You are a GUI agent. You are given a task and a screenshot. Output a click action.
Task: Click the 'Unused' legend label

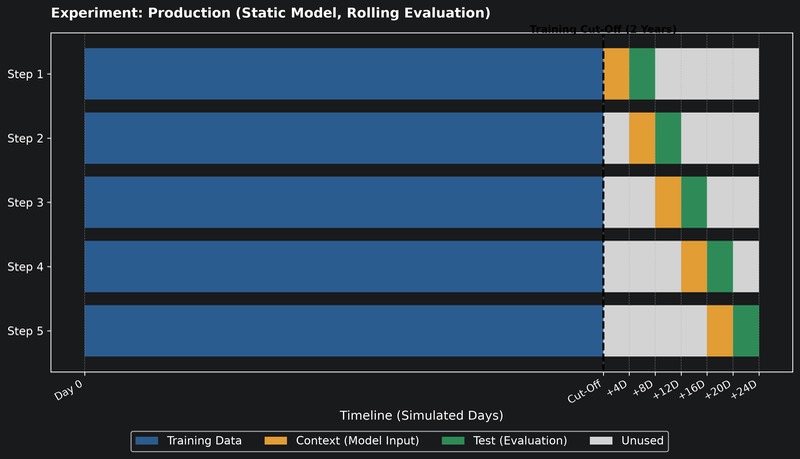(x=642, y=441)
